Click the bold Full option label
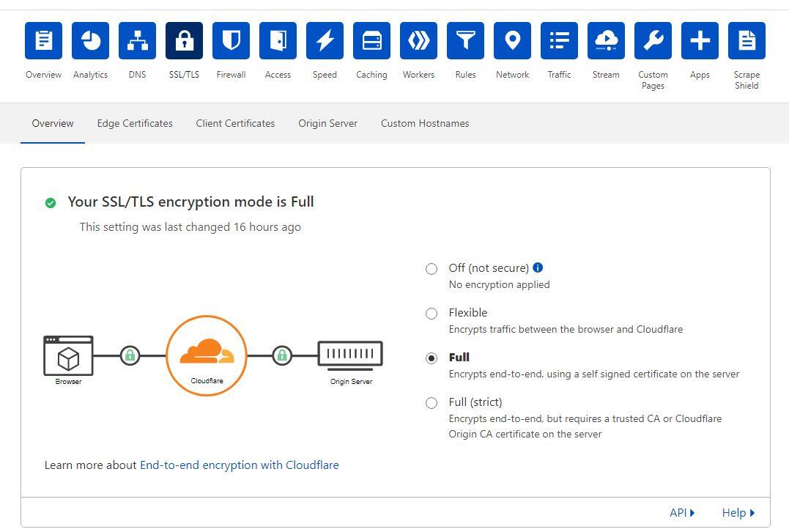Viewport: 789px width, 532px height. point(459,358)
